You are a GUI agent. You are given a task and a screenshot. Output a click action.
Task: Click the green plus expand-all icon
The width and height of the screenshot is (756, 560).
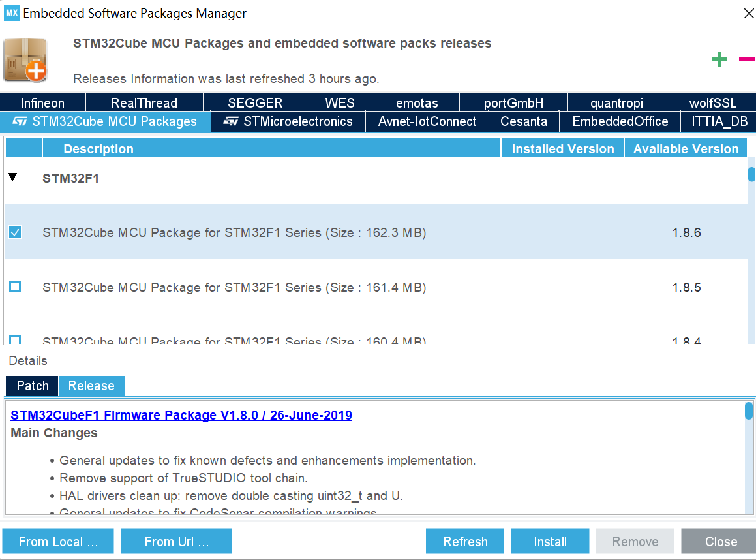click(x=719, y=59)
